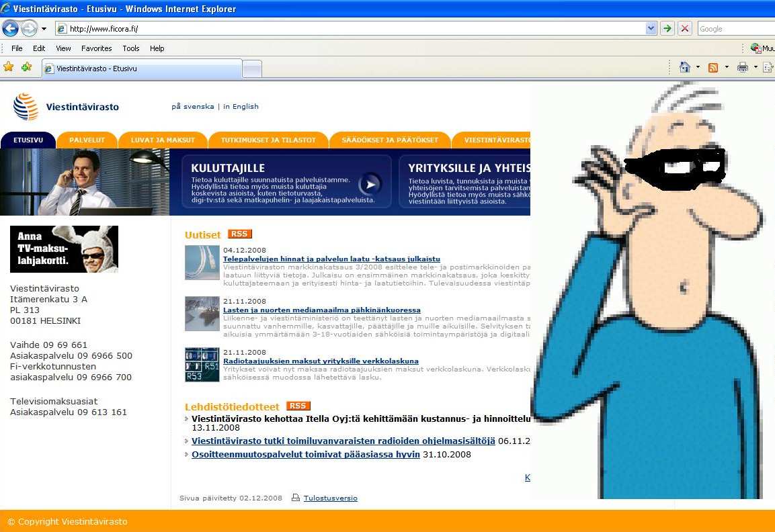Viewport: 775px width, 532px height.
Task: Click the Copyright Viestintävirasto footer text
Action: (68, 522)
